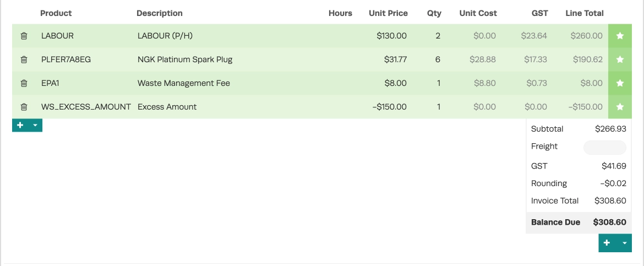644x266 pixels.
Task: Change spark plug quantity value 6
Action: (x=438, y=59)
